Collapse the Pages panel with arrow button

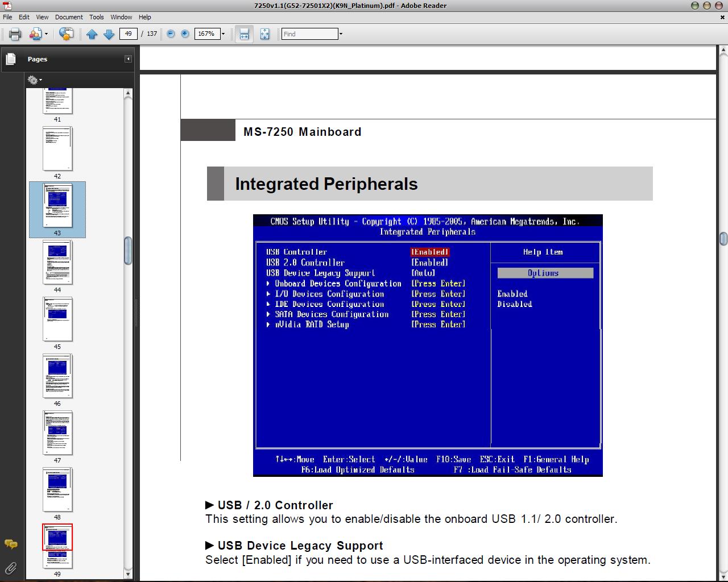point(128,59)
